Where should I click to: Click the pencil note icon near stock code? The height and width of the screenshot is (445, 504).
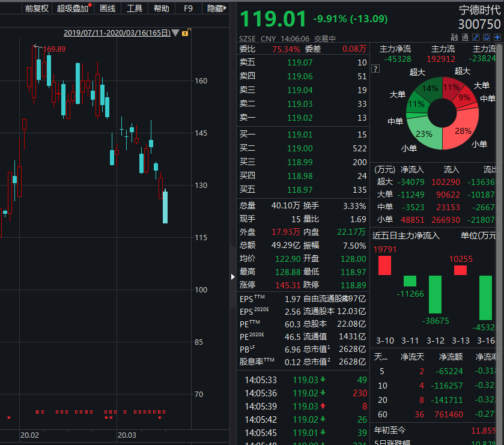click(x=476, y=37)
